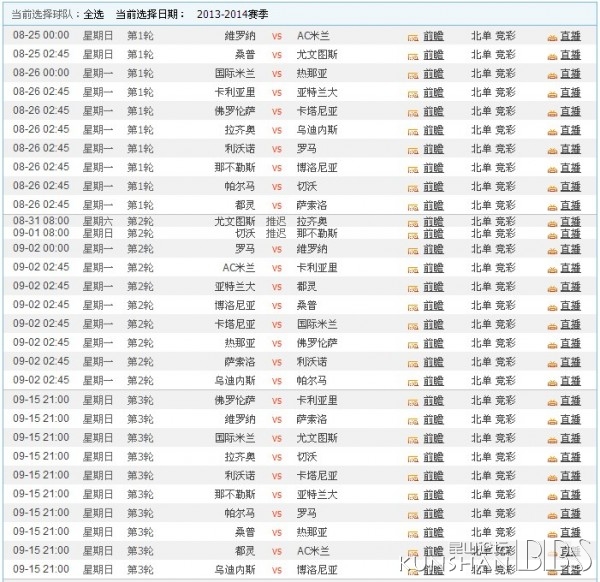Viewport: 600px width, 582px height.
Task: Click team name 卡塔尼亚 in 佛罗伦萨 round 1 row
Action: (x=317, y=111)
